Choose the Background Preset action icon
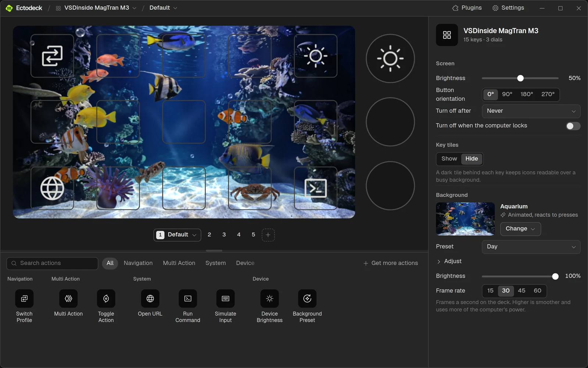The height and width of the screenshot is (368, 588). tap(307, 298)
